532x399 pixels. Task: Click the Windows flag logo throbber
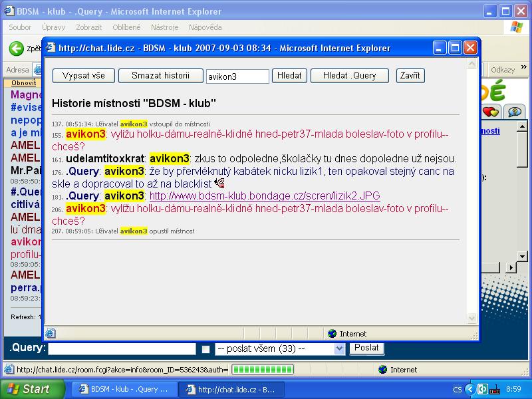click(x=517, y=27)
